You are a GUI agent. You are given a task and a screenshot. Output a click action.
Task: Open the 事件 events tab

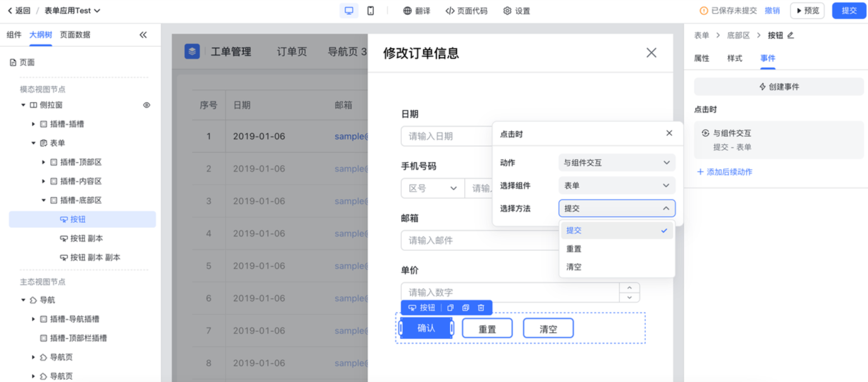tap(768, 58)
